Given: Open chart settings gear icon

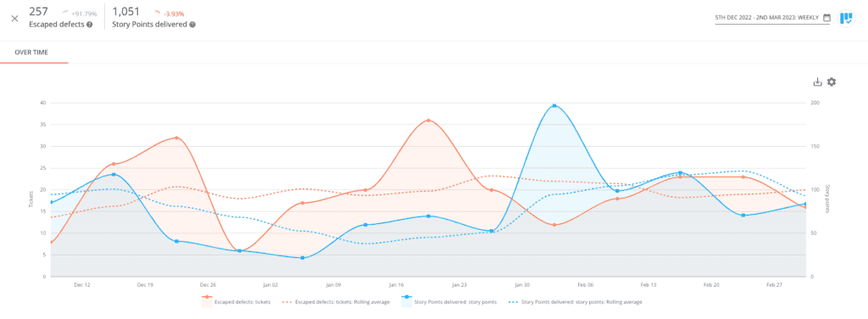Looking at the screenshot, I should pos(832,82).
